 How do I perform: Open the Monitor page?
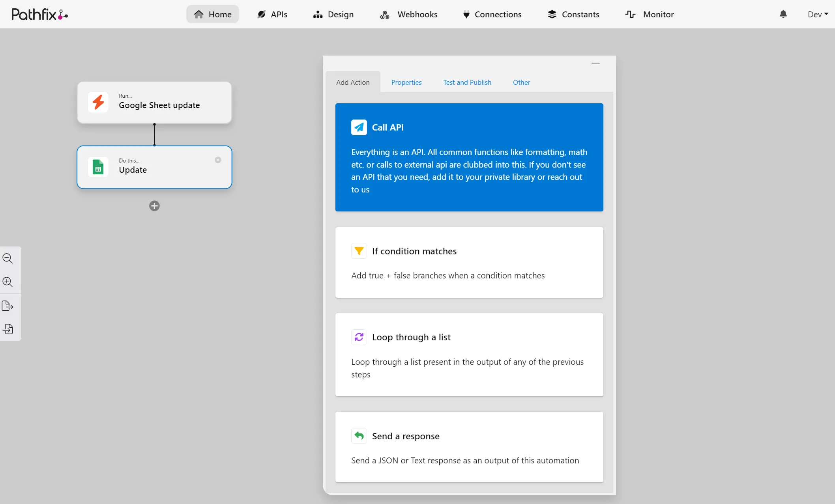pos(650,14)
